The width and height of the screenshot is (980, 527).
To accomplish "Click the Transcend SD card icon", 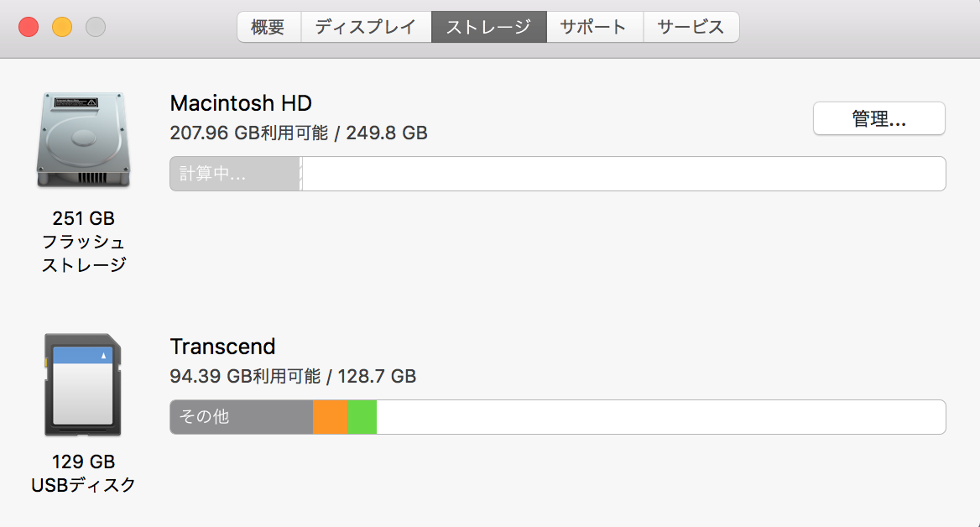I will (83, 384).
